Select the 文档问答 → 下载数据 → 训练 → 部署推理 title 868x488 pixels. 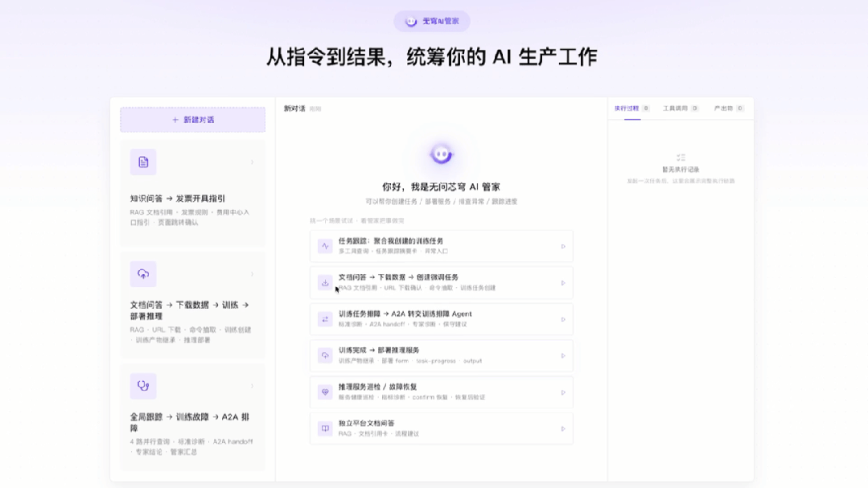(189, 310)
